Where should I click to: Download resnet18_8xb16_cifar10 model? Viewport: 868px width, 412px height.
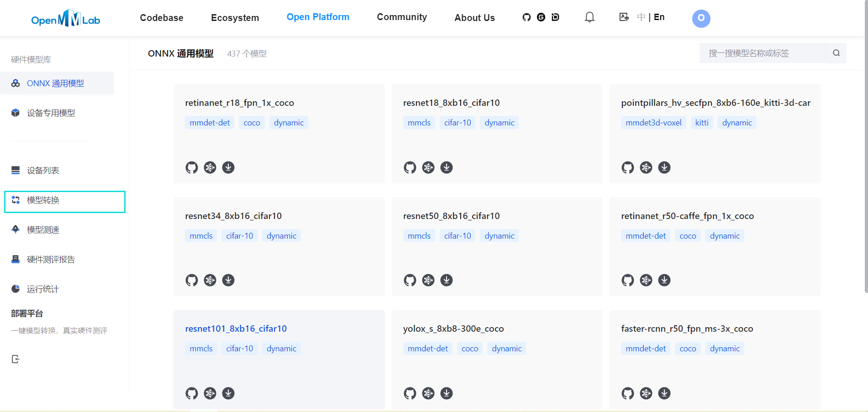(x=447, y=167)
